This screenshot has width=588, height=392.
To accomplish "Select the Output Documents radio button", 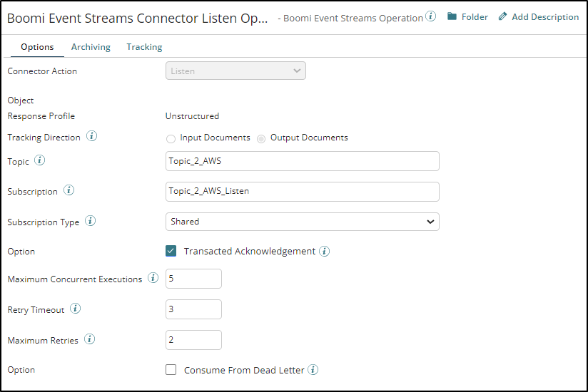I will (261, 138).
